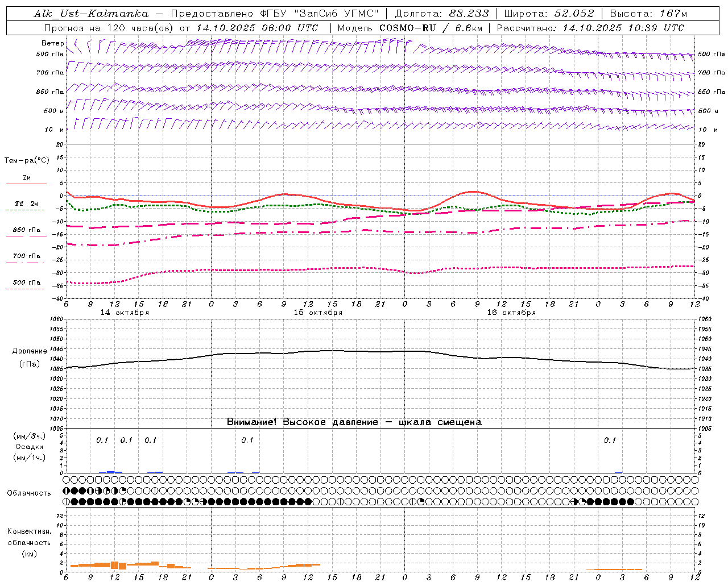The image size is (728, 582).
Task: Click the Высота: 167м value
Action: click(648, 14)
